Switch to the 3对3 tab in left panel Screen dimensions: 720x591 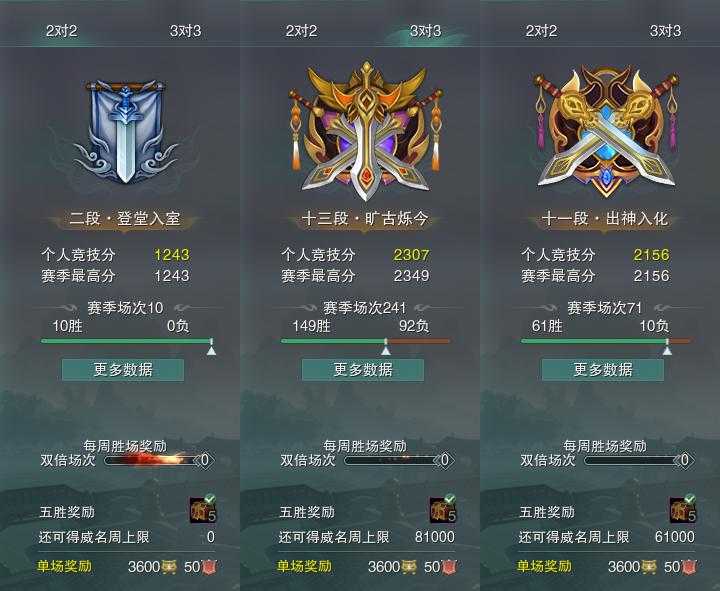click(x=186, y=31)
